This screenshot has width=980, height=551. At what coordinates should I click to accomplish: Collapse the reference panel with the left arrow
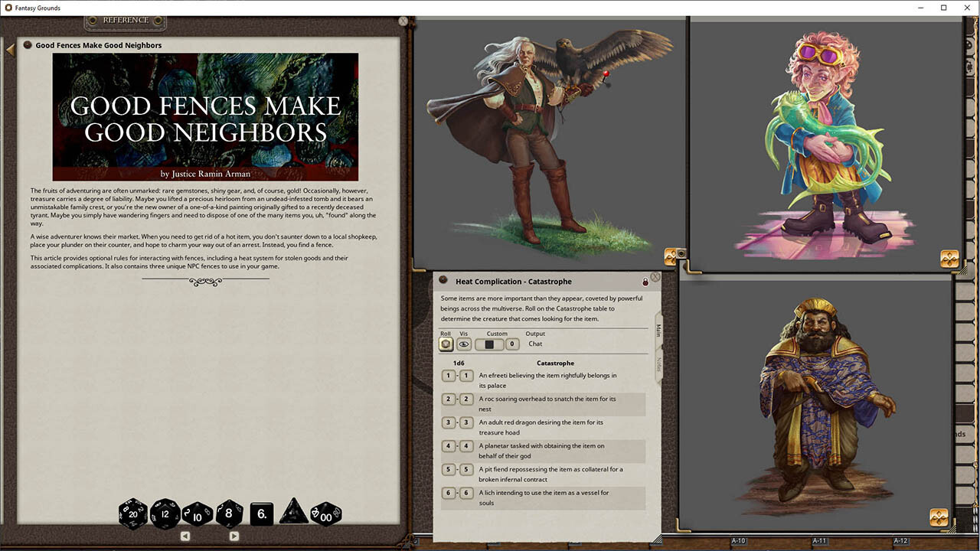coord(10,47)
